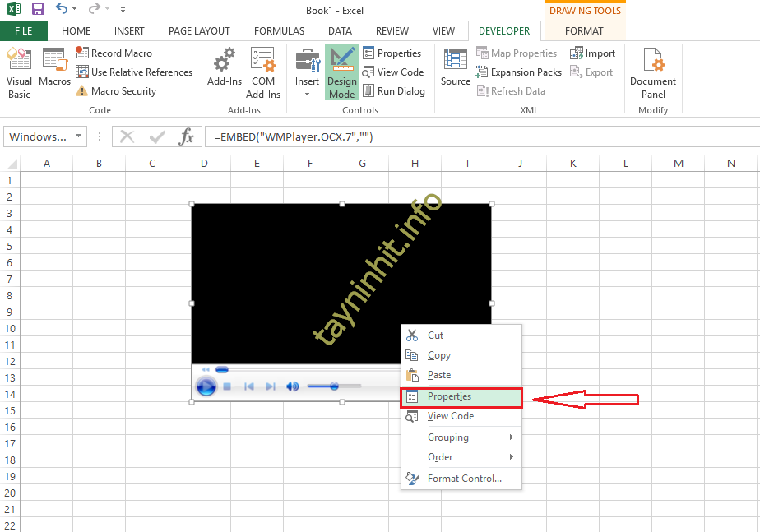Open COM Add-Ins manager
760x532 pixels.
tap(263, 72)
